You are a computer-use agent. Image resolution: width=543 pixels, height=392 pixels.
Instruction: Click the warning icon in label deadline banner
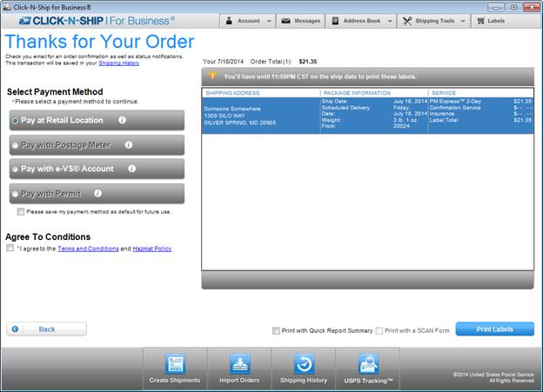212,76
